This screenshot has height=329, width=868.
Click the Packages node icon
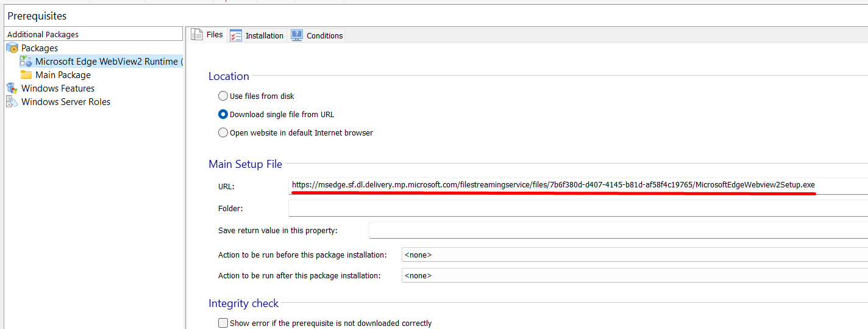12,48
